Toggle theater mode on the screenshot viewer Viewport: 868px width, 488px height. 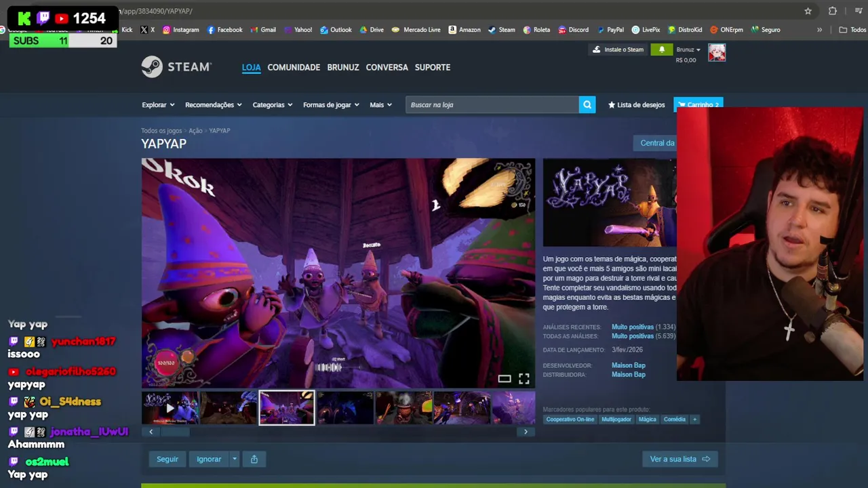click(505, 379)
